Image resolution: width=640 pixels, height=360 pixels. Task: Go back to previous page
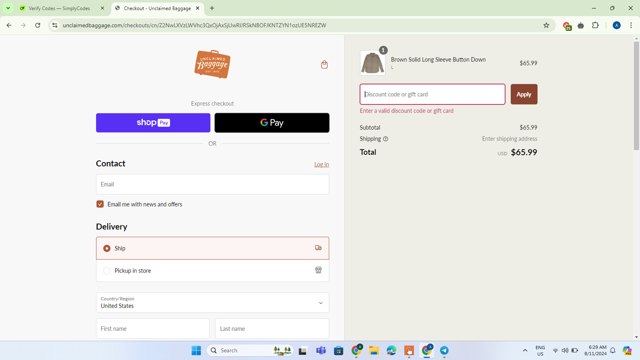(x=9, y=25)
